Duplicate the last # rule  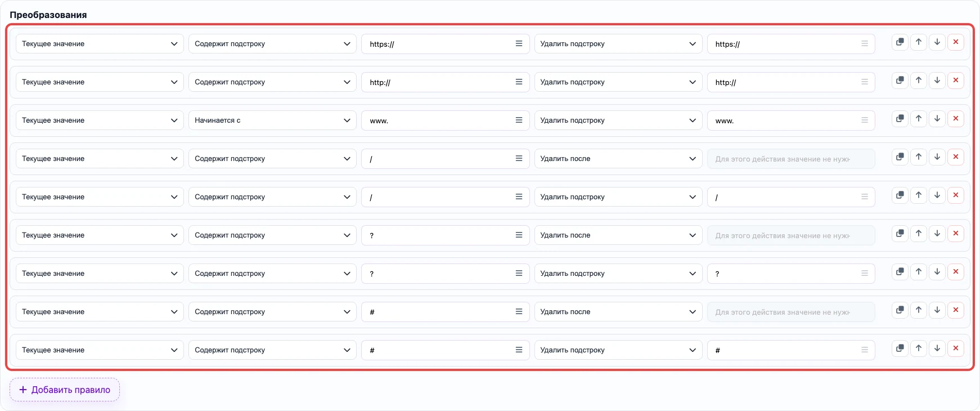900,349
